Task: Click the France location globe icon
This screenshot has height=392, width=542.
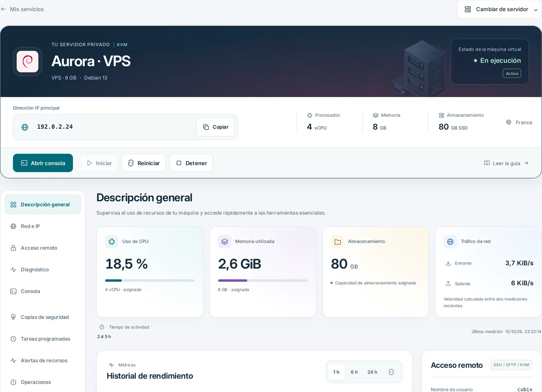Action: (509, 122)
